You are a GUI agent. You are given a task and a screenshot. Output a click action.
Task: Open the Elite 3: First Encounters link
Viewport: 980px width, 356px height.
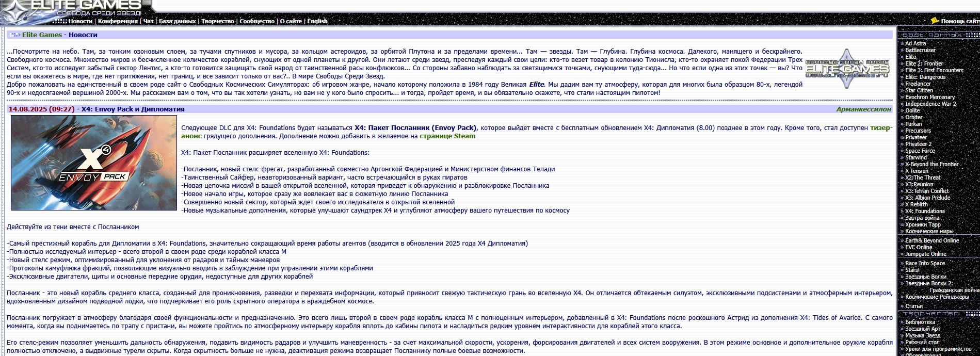934,70
